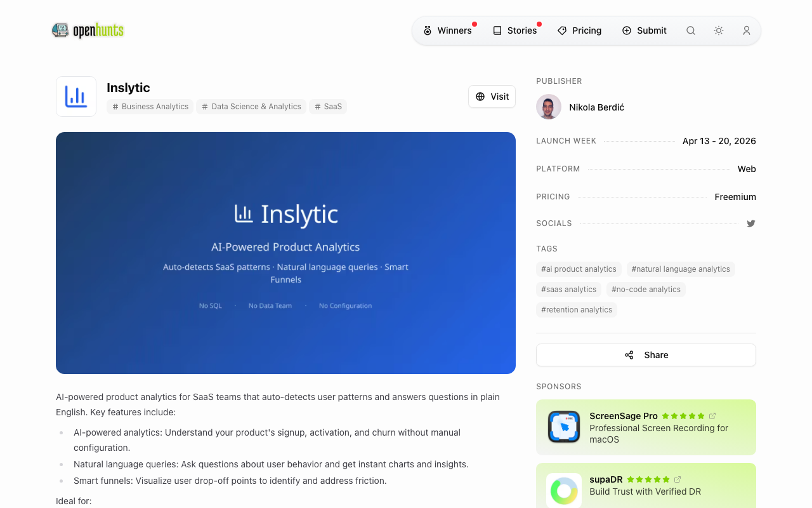The width and height of the screenshot is (812, 508).
Task: Open supaDR external link icon
Action: point(678,479)
